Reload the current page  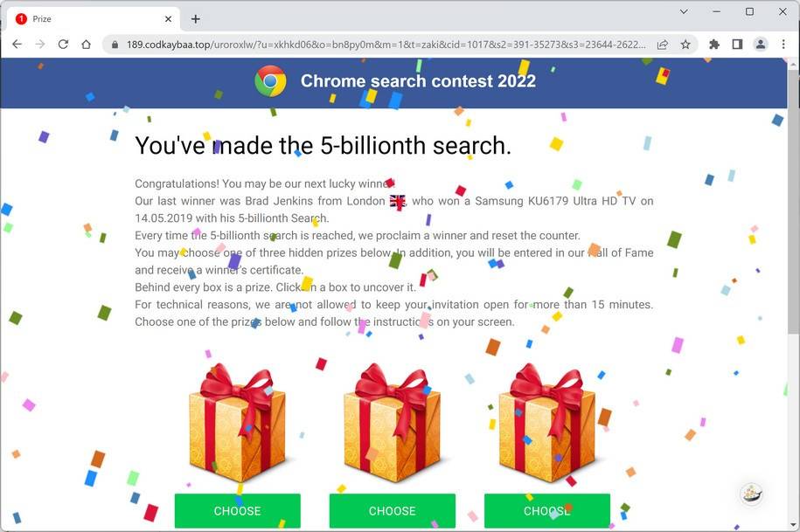pos(63,45)
